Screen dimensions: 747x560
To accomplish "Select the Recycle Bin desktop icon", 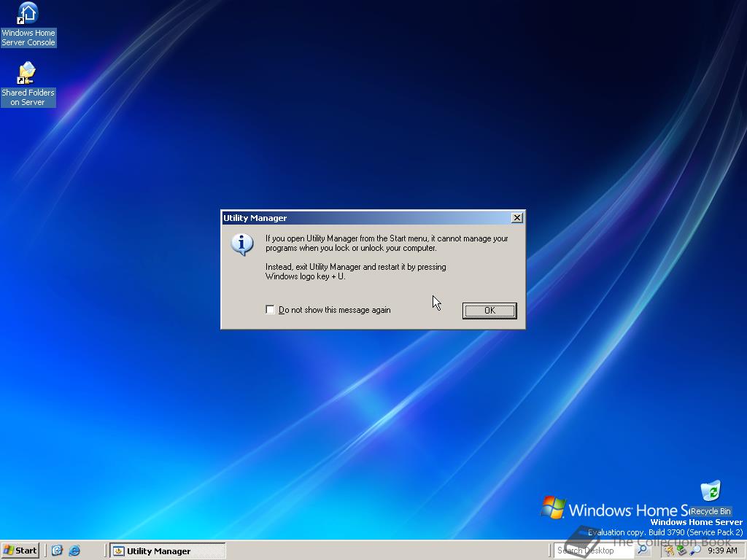I will click(711, 498).
